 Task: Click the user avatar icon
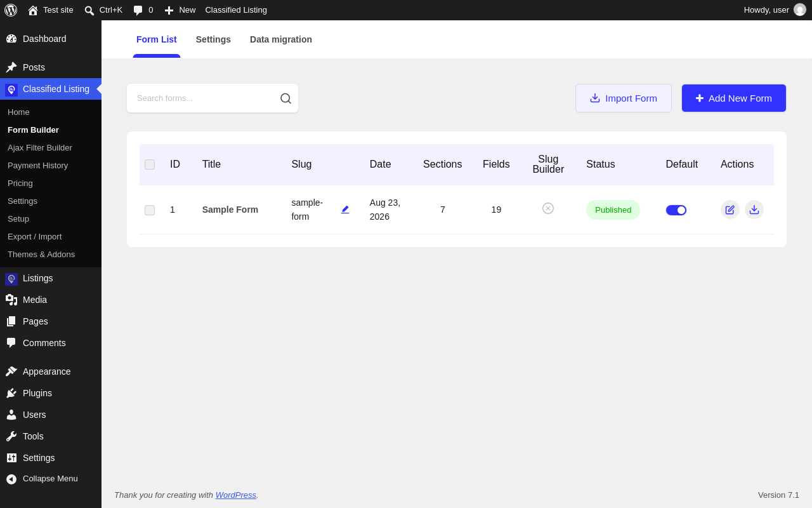[800, 10]
